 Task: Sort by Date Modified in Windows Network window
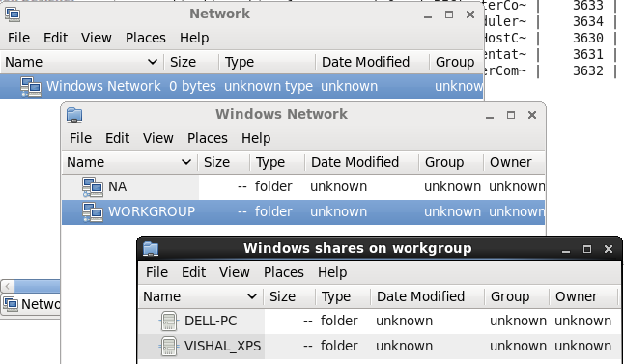pyautogui.click(x=361, y=162)
